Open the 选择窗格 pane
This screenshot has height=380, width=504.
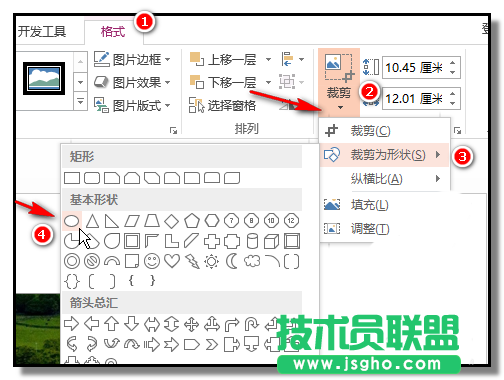pos(222,105)
